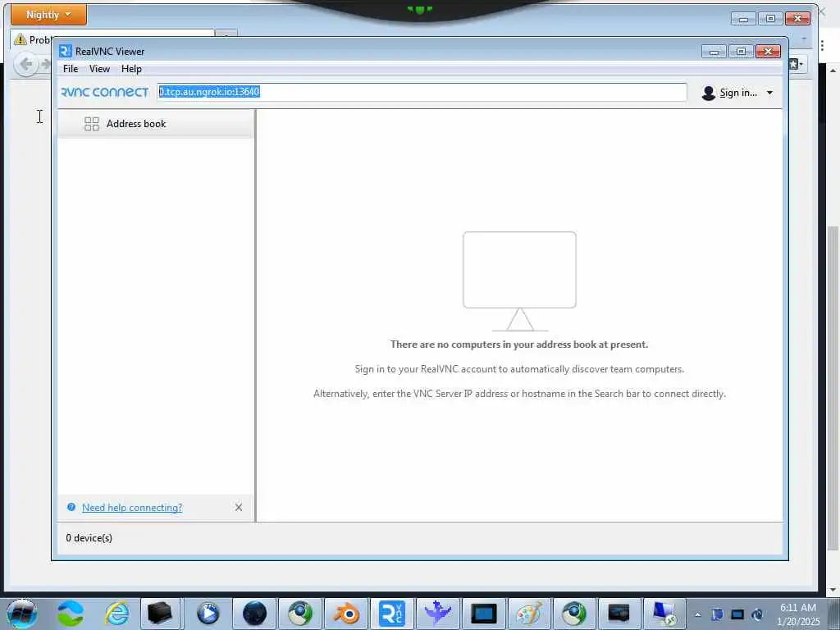Click the empty monitor placeholder graphic
840x630 pixels.
click(519, 281)
